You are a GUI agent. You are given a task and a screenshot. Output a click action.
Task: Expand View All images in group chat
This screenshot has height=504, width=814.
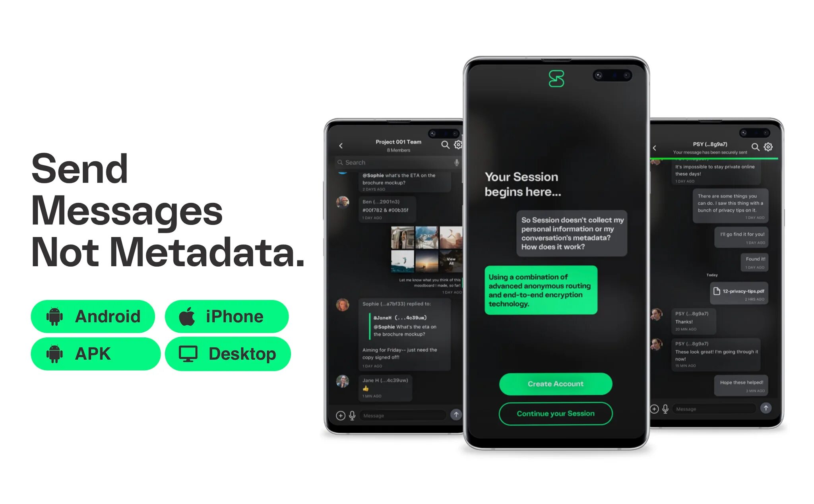pos(451,259)
